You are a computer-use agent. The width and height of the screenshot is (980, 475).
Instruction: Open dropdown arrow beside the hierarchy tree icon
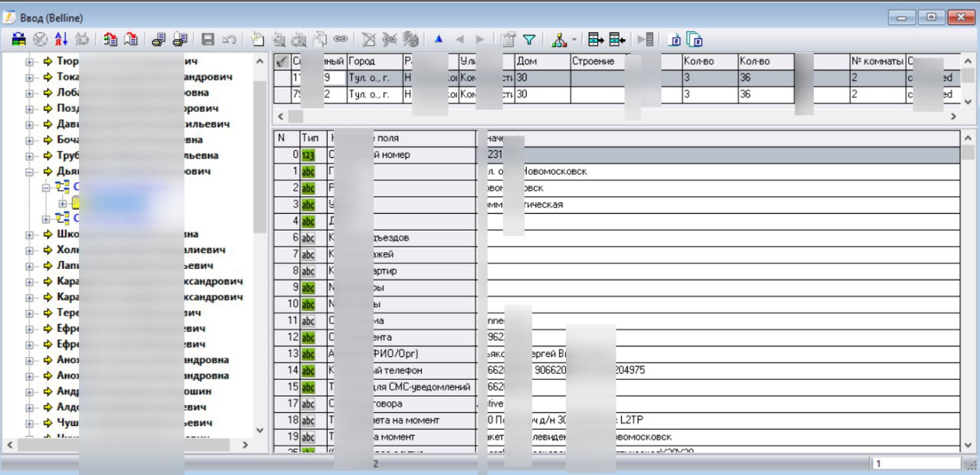pyautogui.click(x=574, y=39)
